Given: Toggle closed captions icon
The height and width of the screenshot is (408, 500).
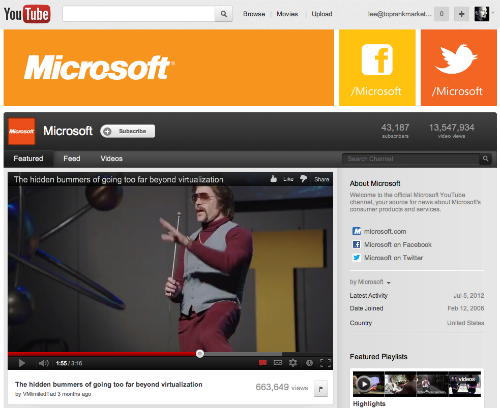Looking at the screenshot, I should [x=278, y=363].
